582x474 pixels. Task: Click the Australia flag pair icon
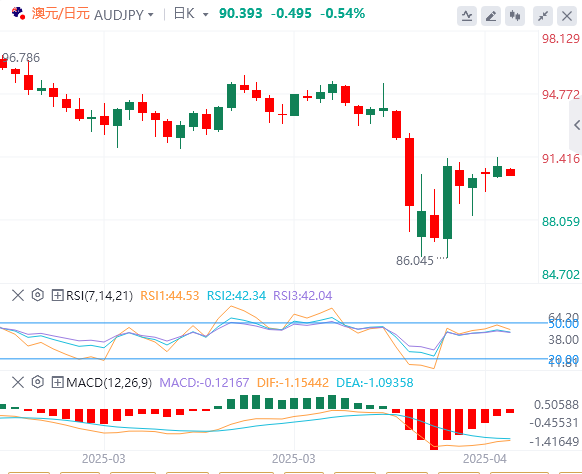point(18,14)
